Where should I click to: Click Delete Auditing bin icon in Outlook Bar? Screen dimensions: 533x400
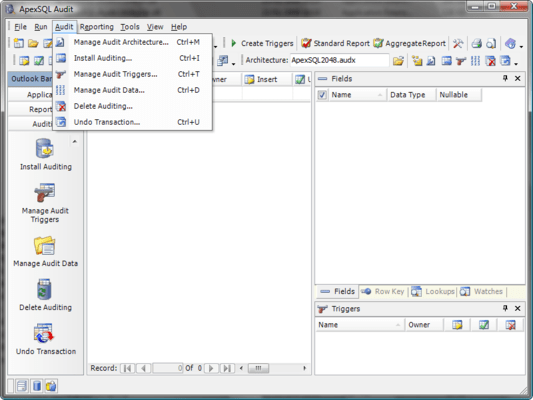[x=44, y=289]
